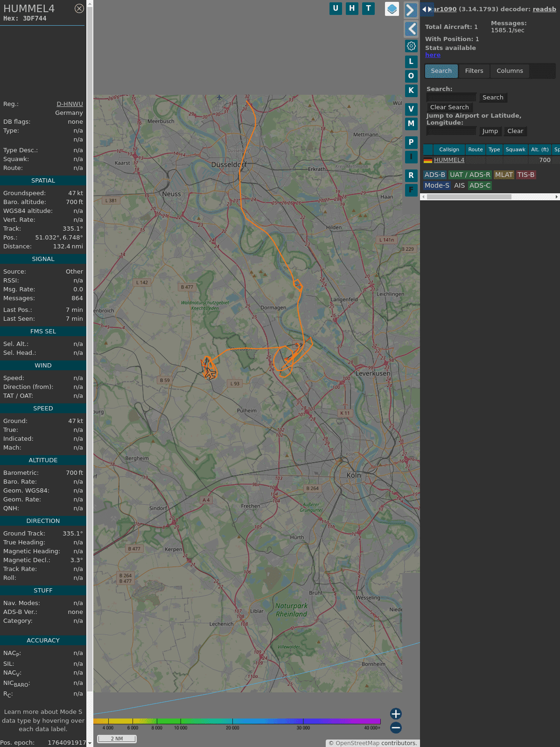The width and height of the screenshot is (560, 747).
Task: Switch to the Columns tab
Action: pos(509,71)
